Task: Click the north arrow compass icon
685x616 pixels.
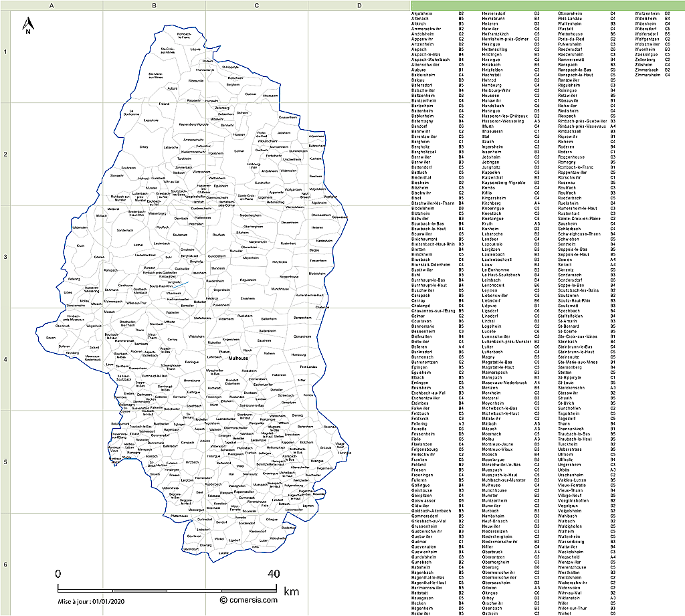Action: 28,25
